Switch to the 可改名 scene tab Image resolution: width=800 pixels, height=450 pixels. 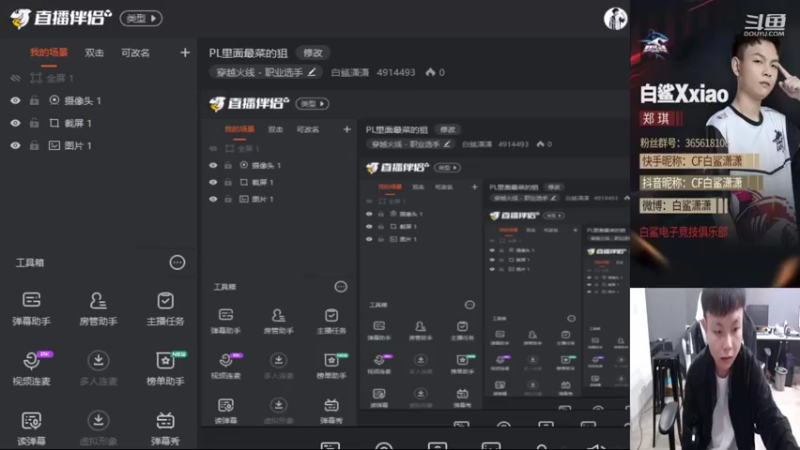pos(135,53)
